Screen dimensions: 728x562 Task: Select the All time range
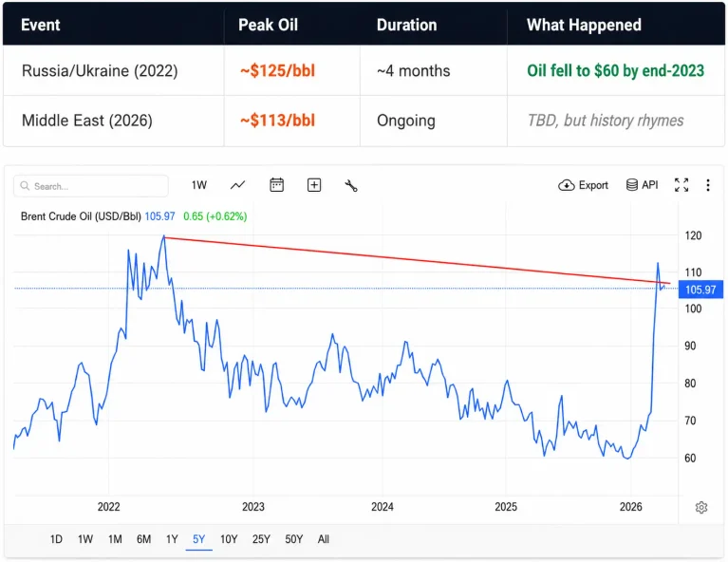(323, 539)
